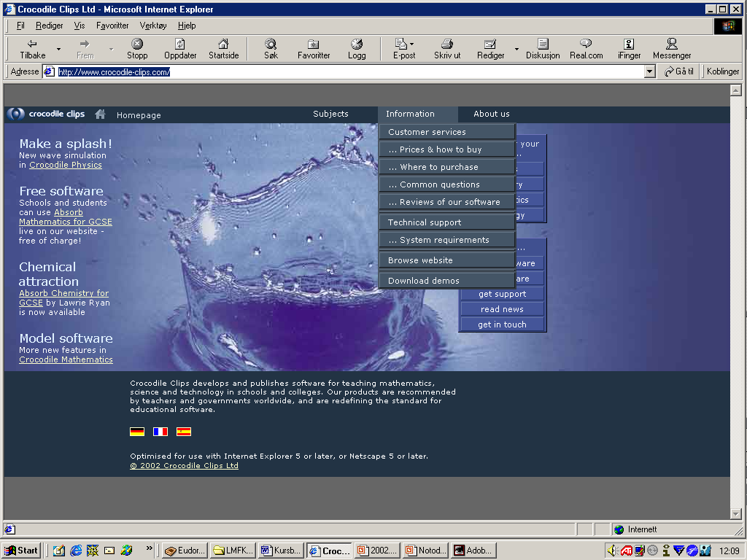Follow the Crocodile Physics link

(66, 165)
